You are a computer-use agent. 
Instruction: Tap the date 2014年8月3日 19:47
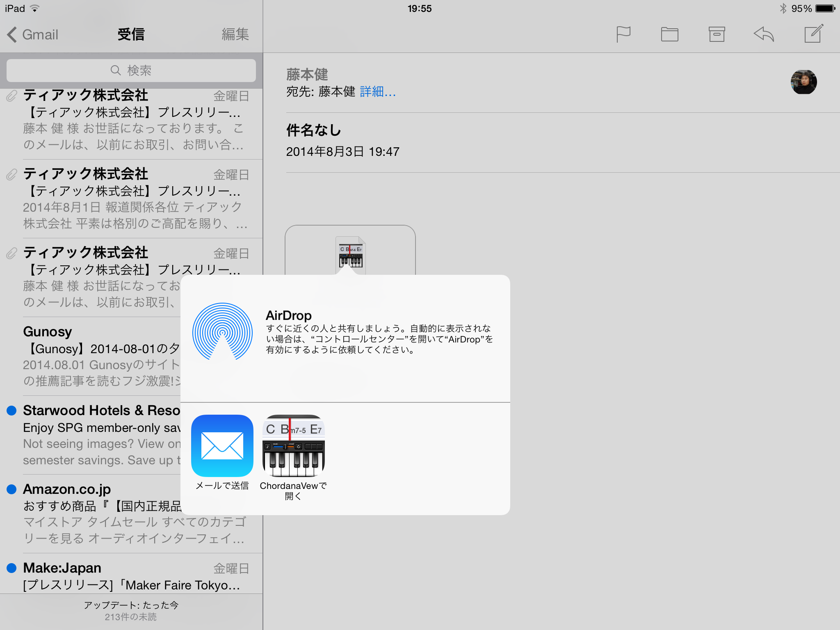[x=342, y=152]
